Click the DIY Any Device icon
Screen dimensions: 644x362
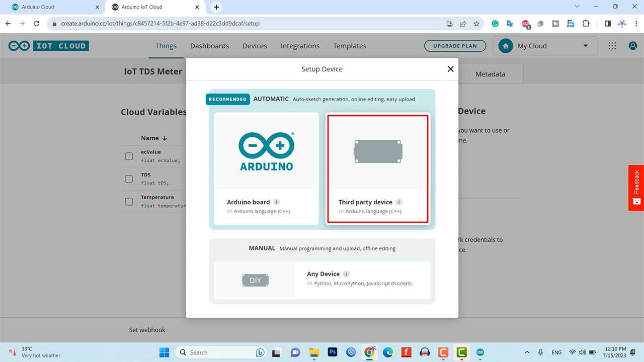pos(255,280)
